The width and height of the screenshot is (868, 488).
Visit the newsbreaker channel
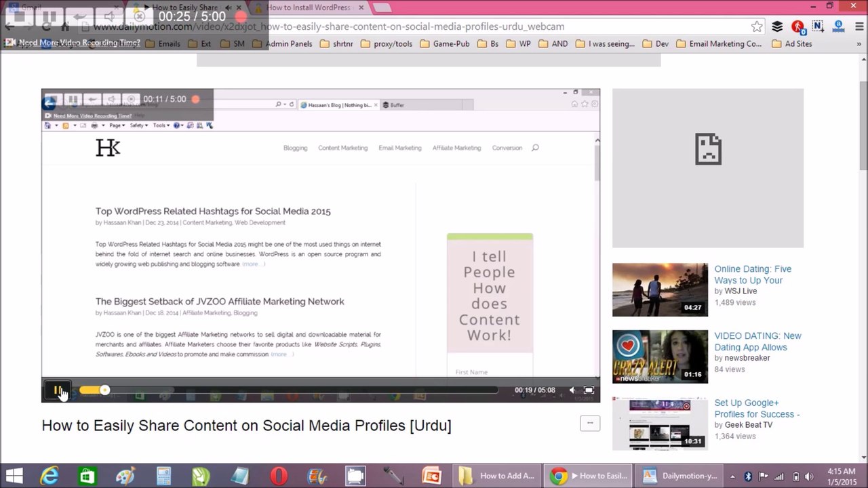[747, 358]
